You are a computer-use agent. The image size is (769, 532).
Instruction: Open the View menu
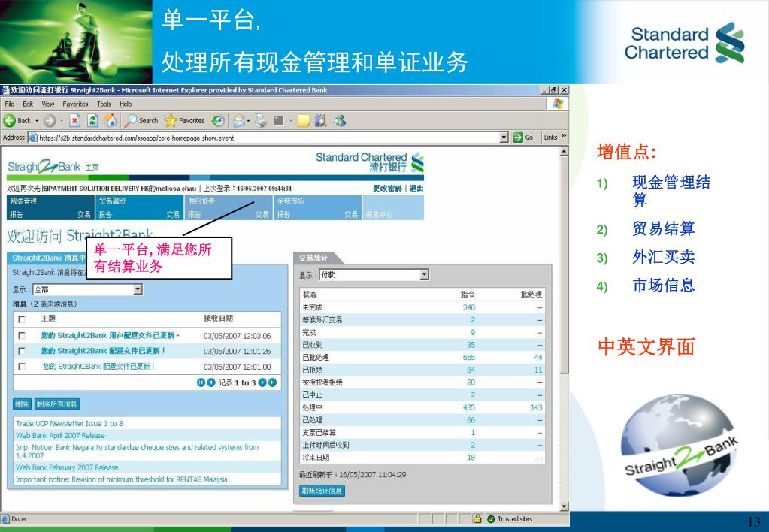point(47,104)
